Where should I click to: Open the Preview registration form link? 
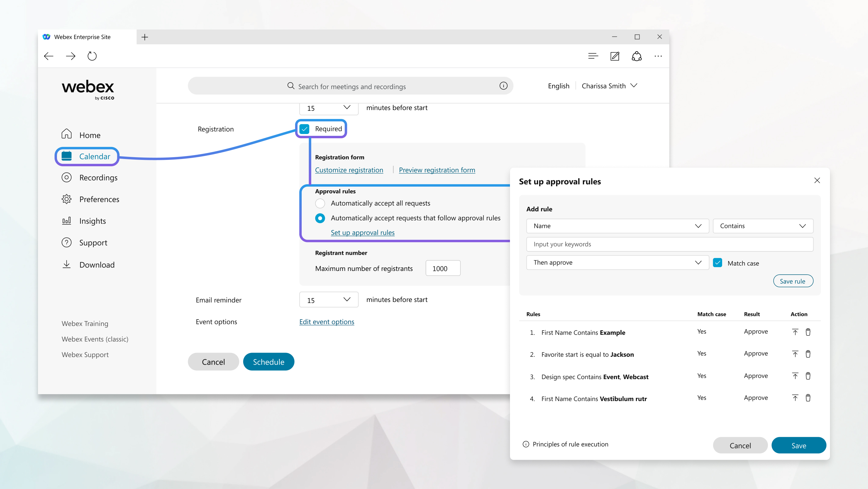pos(437,170)
